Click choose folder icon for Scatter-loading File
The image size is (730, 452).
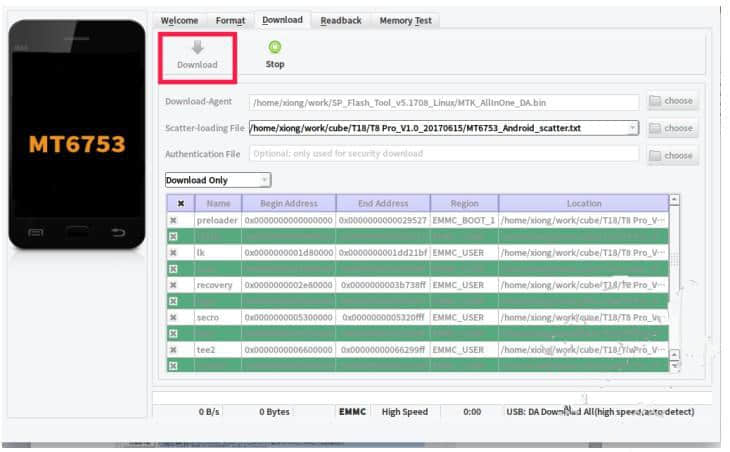(x=655, y=128)
